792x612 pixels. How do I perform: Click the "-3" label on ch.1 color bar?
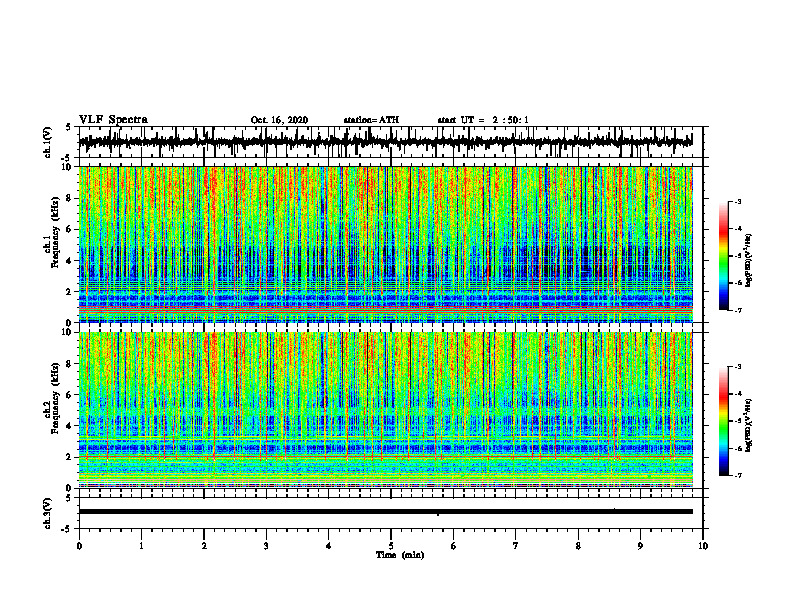[737, 202]
